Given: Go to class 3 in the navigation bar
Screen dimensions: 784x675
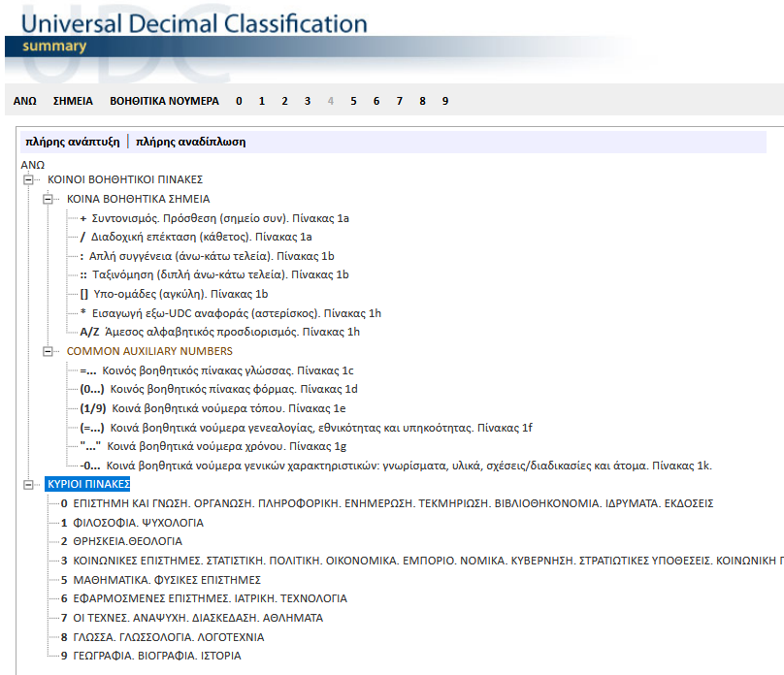Looking at the screenshot, I should pyautogui.click(x=308, y=101).
